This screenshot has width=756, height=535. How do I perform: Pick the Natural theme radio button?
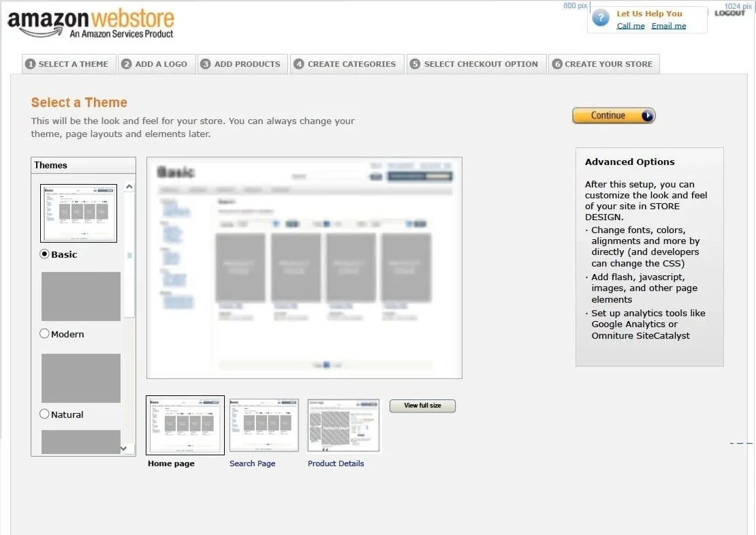pyautogui.click(x=44, y=414)
